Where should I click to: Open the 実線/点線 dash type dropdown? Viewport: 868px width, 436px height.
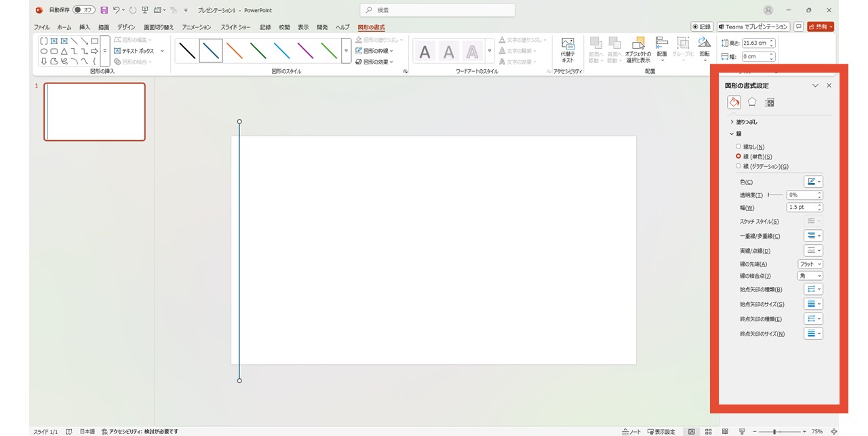(813, 250)
